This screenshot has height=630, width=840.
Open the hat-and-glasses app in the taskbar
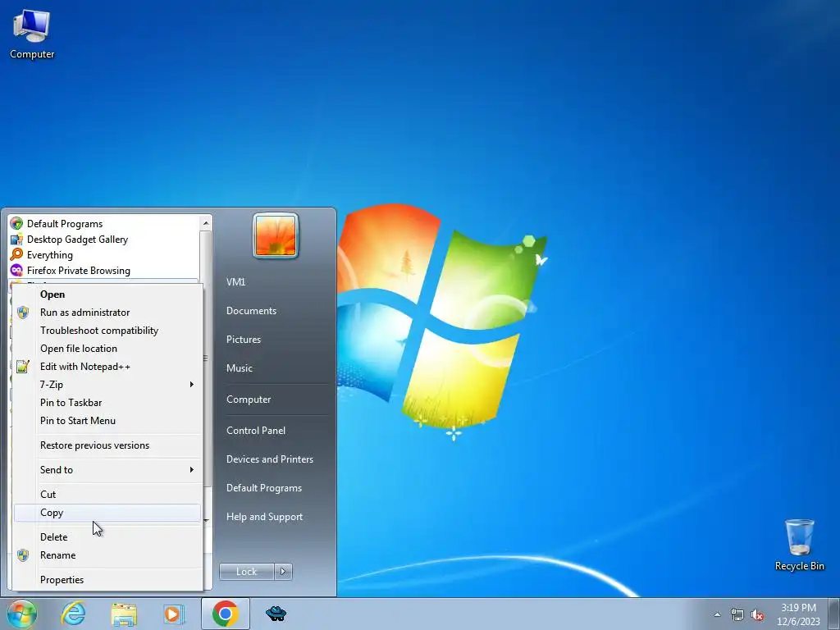(x=276, y=614)
